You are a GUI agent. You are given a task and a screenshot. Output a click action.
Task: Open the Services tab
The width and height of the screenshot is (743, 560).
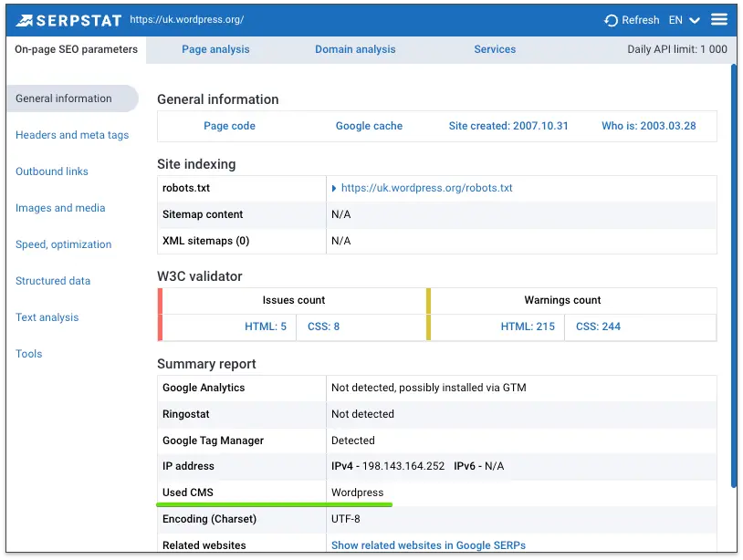coord(495,49)
